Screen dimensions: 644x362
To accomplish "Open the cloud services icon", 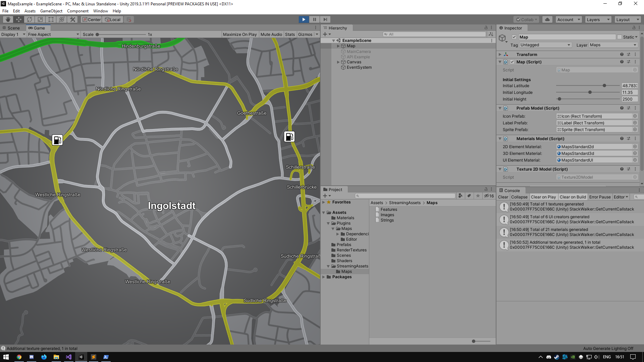I will [547, 19].
